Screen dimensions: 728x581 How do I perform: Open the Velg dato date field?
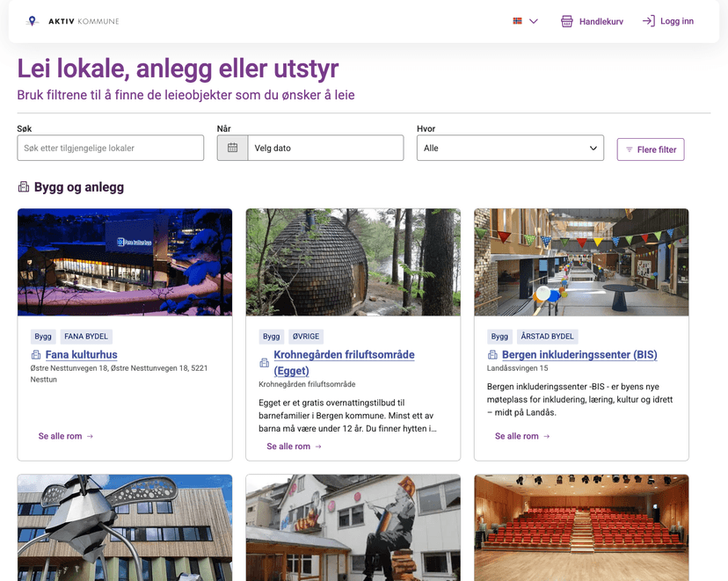coord(326,148)
